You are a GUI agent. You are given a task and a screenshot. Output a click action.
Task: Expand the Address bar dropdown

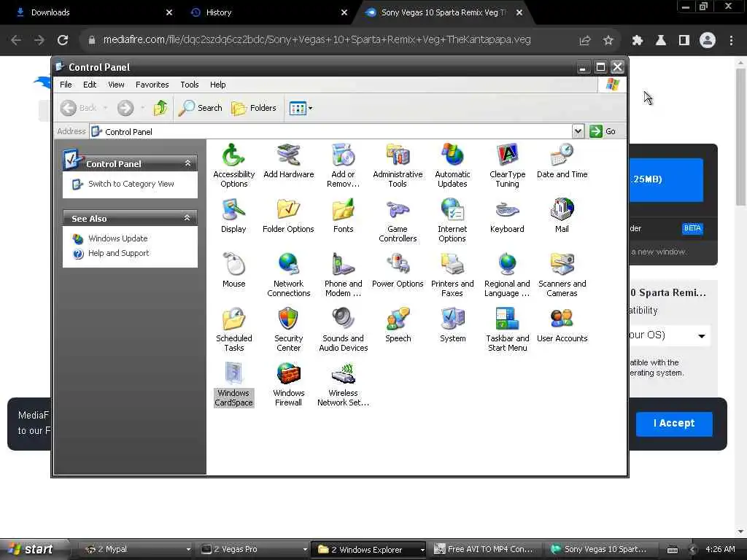tap(578, 131)
